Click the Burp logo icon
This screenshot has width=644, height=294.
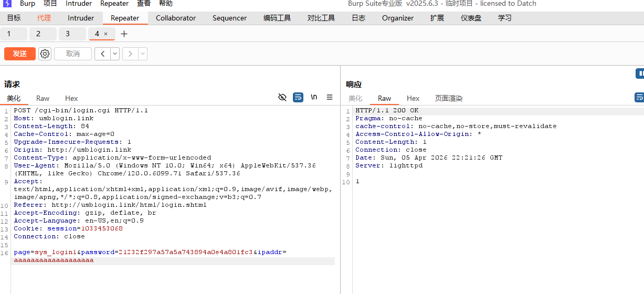(7, 4)
